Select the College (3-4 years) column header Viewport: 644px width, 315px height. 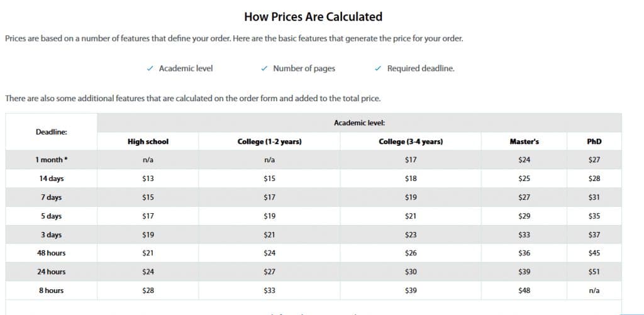(x=411, y=141)
